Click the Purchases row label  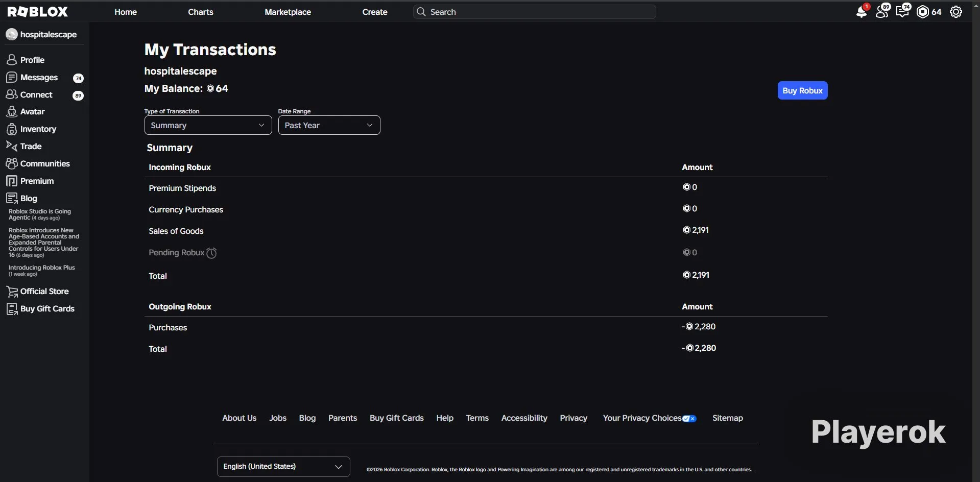168,327
